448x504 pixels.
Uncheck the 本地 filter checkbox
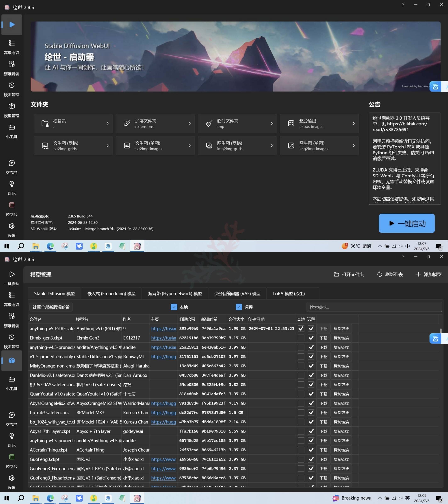174,307
